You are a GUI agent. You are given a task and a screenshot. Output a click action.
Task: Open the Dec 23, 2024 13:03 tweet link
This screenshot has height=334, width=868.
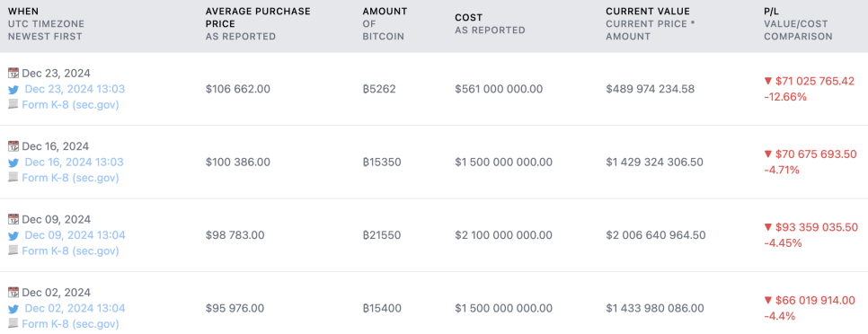(75, 89)
